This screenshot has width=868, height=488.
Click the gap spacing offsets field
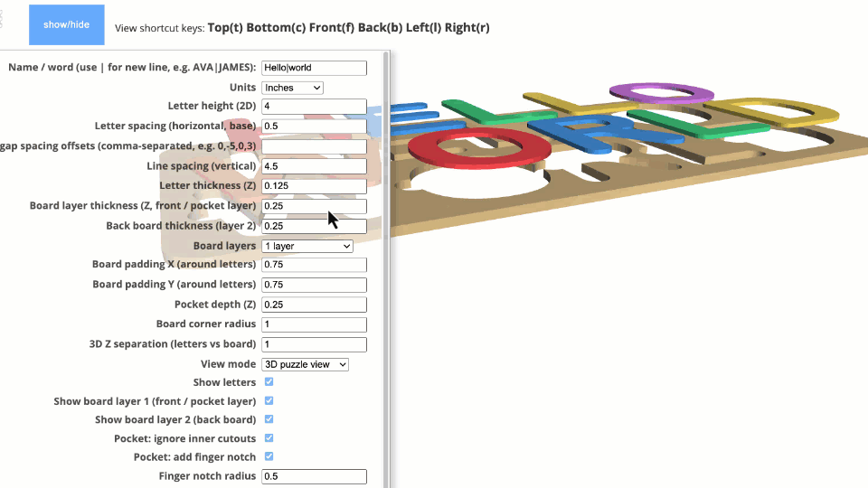coord(314,146)
